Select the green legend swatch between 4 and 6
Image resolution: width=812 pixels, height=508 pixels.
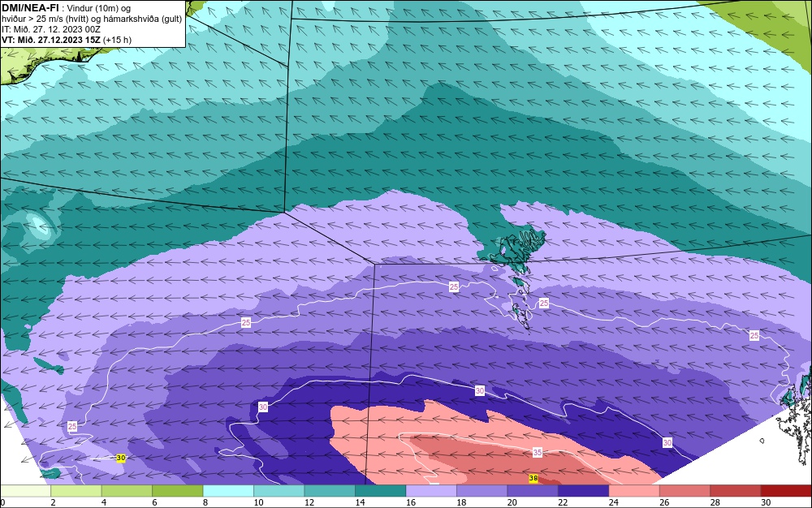tap(127, 491)
